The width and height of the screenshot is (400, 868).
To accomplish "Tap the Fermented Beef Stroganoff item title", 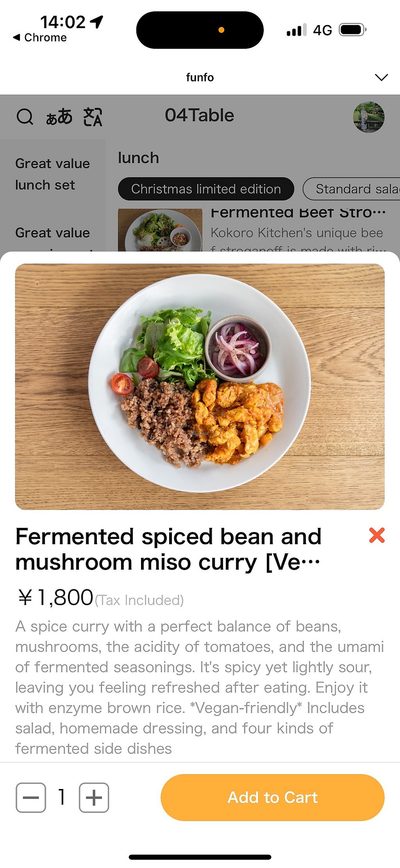I will click(298, 213).
